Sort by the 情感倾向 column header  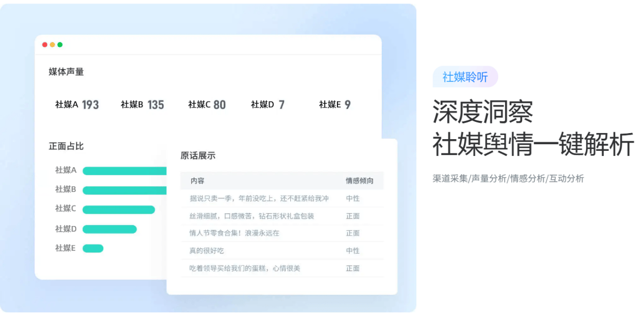pos(359,181)
